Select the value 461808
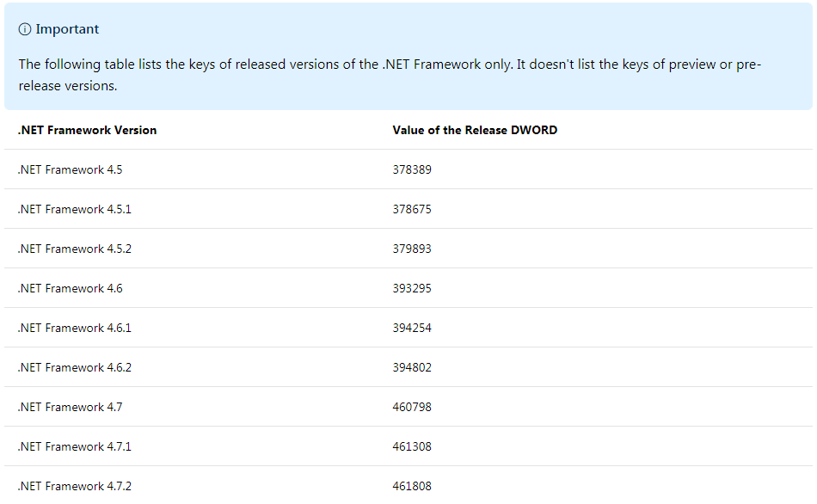817x504 pixels. (x=412, y=487)
